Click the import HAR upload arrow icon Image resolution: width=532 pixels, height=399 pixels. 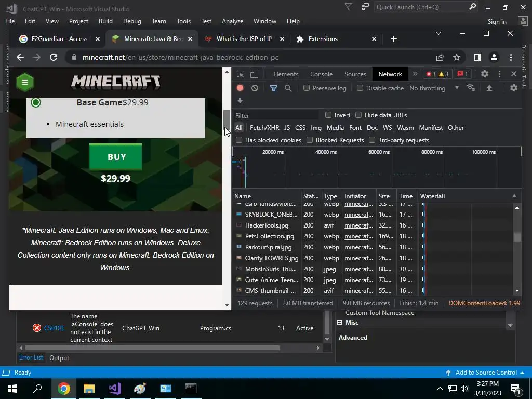(489, 88)
